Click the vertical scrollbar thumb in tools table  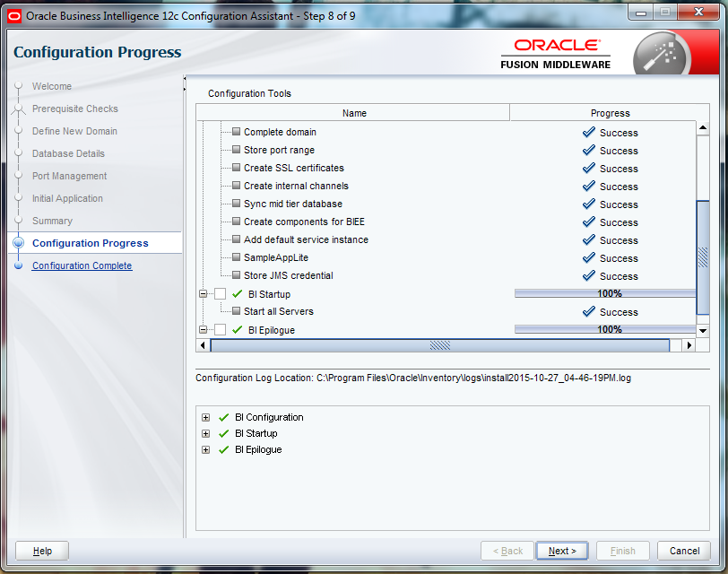(703, 257)
